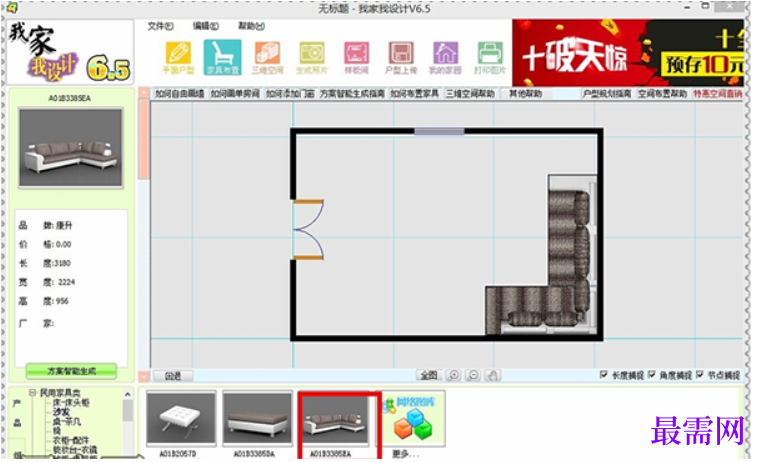Open the 网络图库 online library cubes icon
Viewport: 763px width, 462px height.
click(414, 418)
